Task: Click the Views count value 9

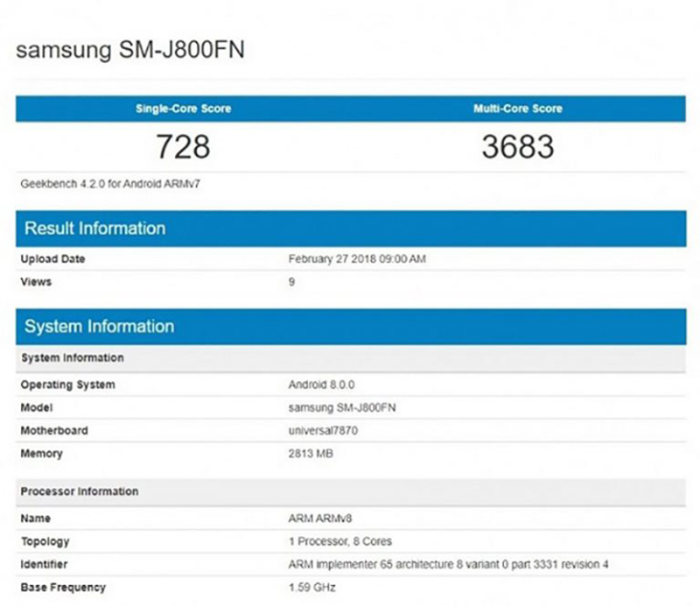Action: point(290,282)
